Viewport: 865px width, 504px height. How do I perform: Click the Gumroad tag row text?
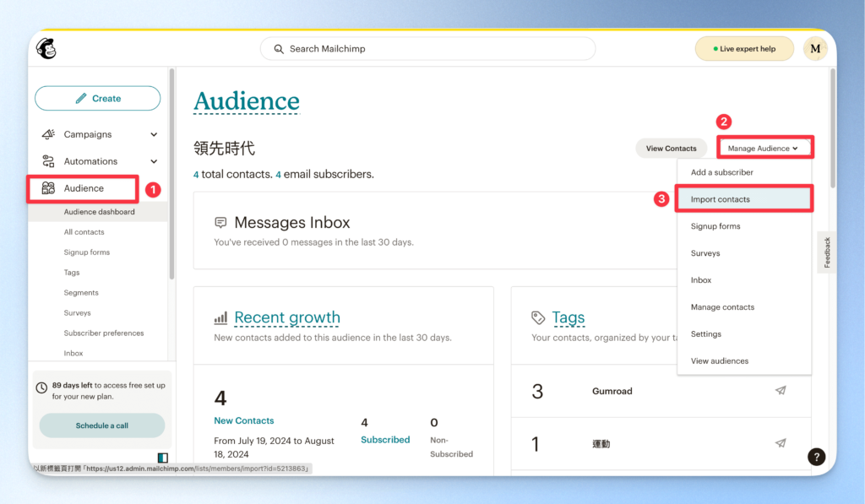612,391
